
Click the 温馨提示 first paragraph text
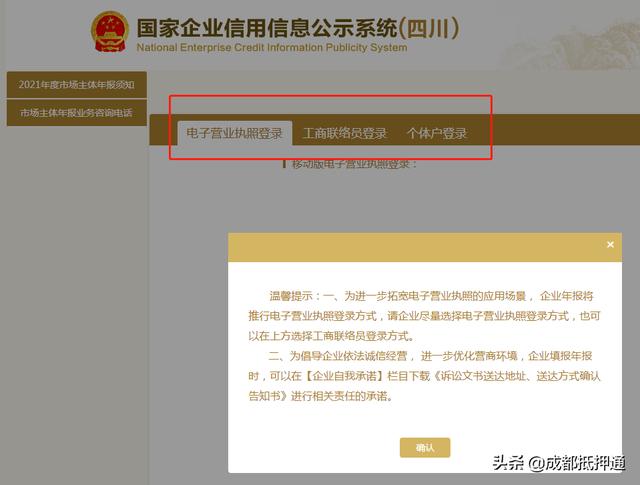[424, 316]
